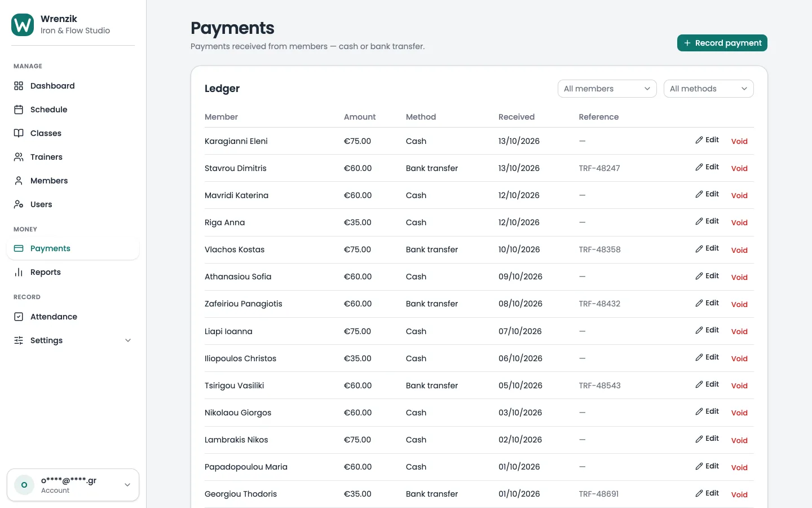Viewport: 812px width, 508px height.
Task: Void Georgiou Thodoris's payment
Action: pos(739,494)
